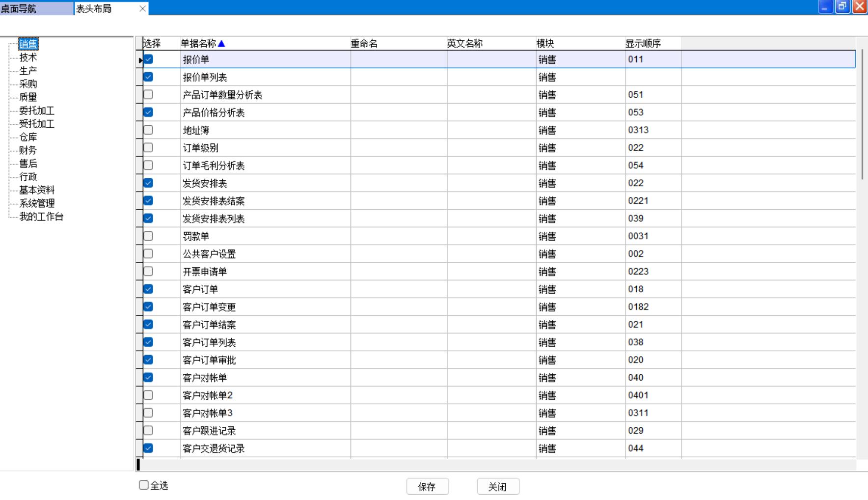
Task: Select 技术 in the module tree
Action: tap(28, 57)
